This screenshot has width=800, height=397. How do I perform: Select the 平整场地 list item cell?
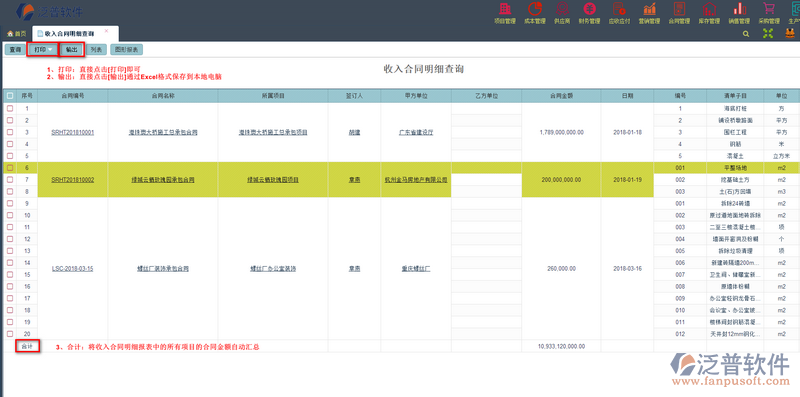(735, 168)
